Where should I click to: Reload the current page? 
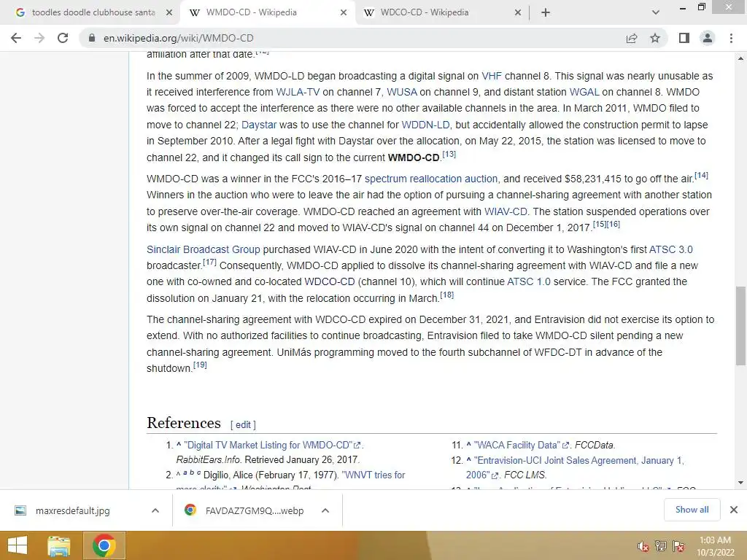(x=63, y=38)
